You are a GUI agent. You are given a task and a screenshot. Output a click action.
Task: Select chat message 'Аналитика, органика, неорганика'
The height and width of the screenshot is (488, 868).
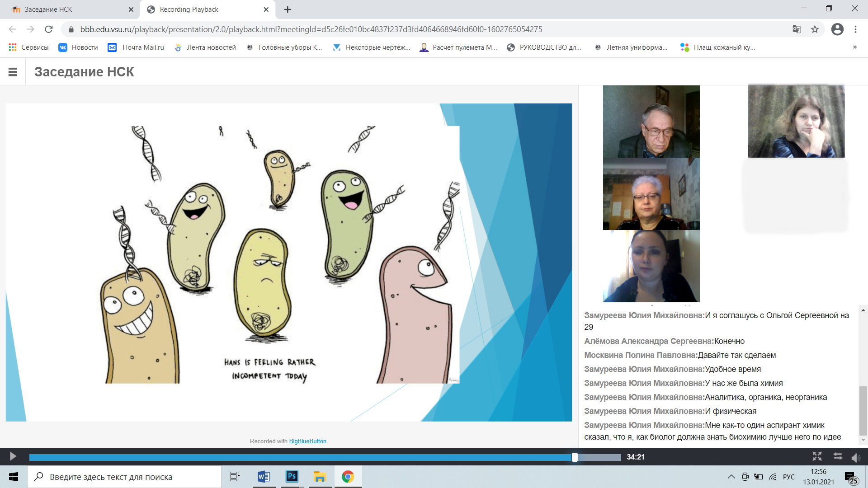[766, 397]
